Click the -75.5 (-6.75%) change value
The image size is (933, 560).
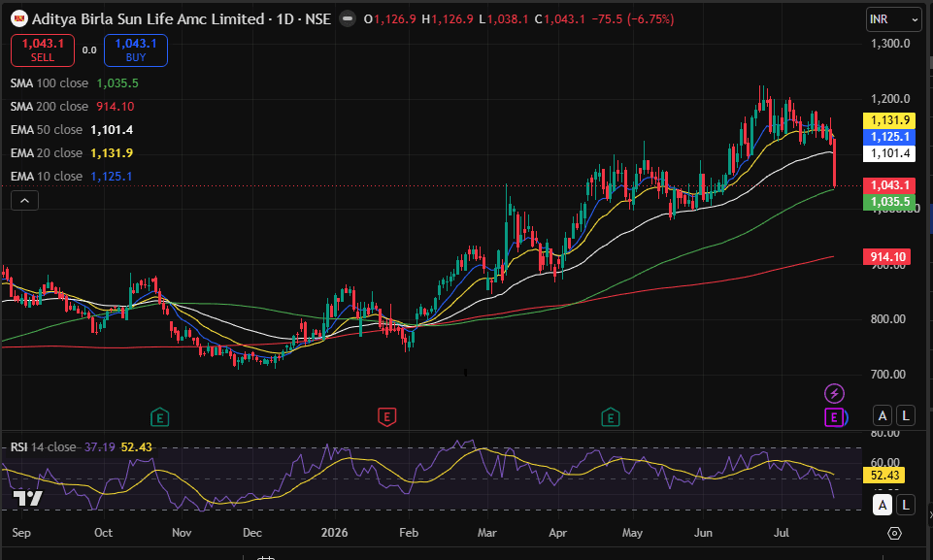point(632,19)
